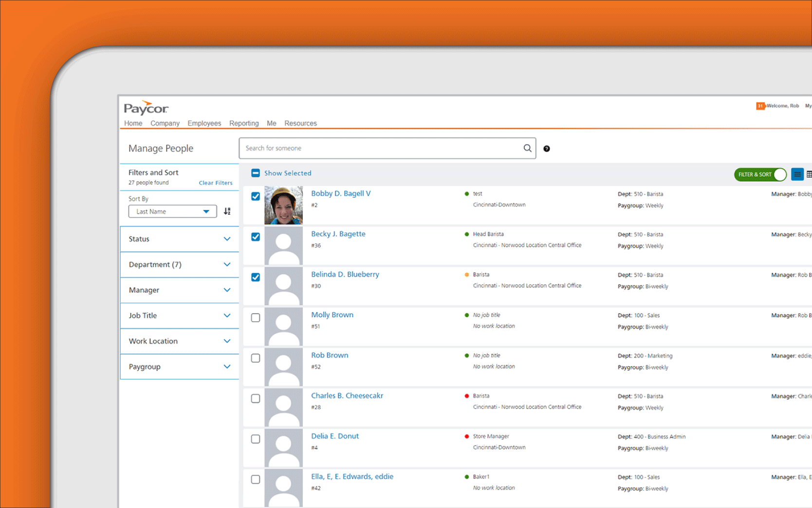The width and height of the screenshot is (812, 508).
Task: Reverse the sort order icon
Action: pos(227,211)
